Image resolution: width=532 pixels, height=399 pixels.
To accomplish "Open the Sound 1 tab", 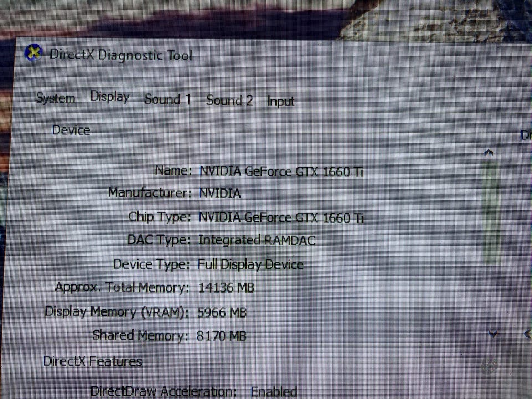I will (167, 99).
